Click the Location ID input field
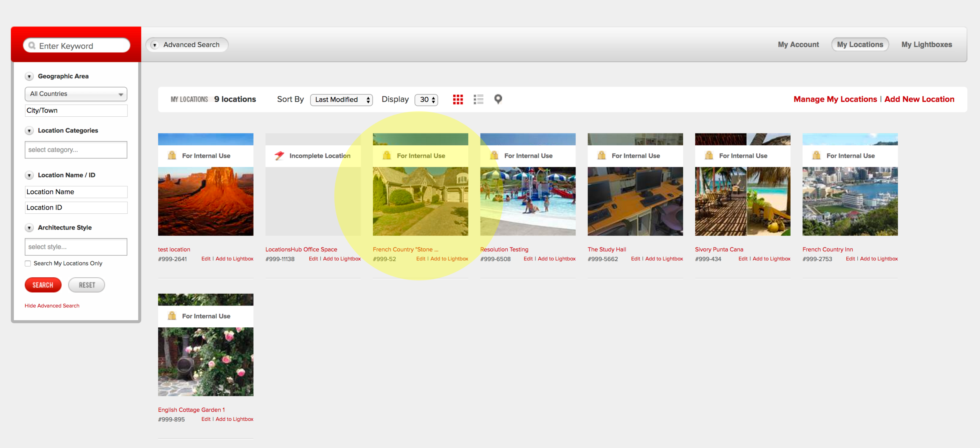This screenshot has height=448, width=980. click(x=76, y=208)
